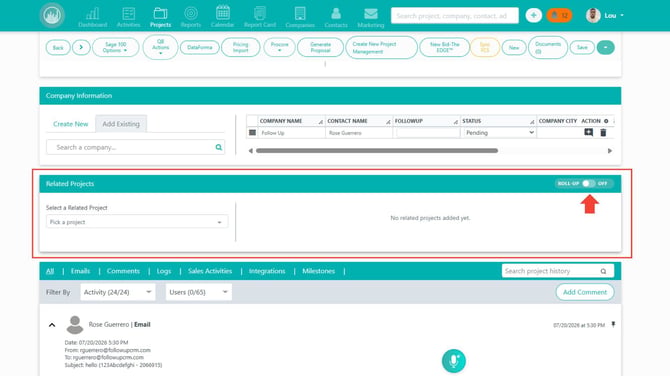Pin the Rose Guerrero email entry

point(613,325)
